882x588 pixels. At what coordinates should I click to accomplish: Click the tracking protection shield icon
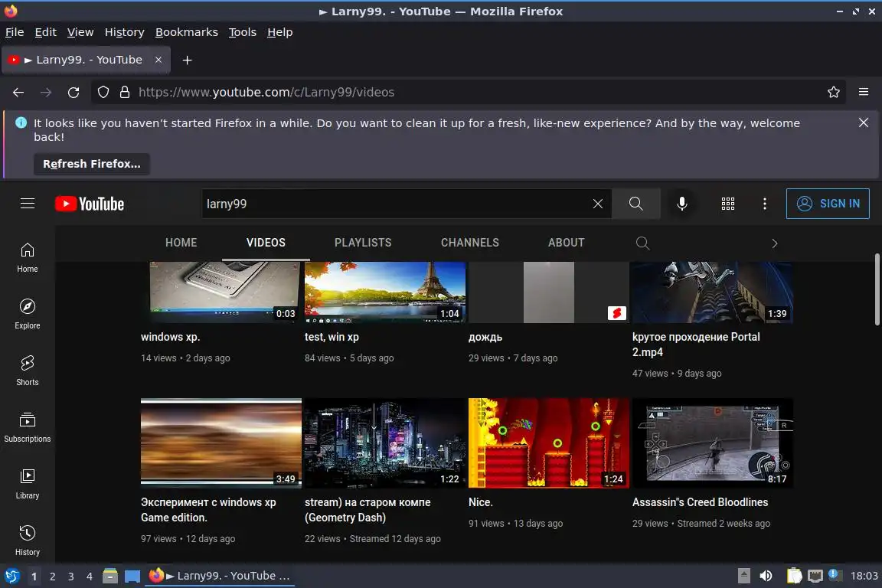pyautogui.click(x=103, y=92)
